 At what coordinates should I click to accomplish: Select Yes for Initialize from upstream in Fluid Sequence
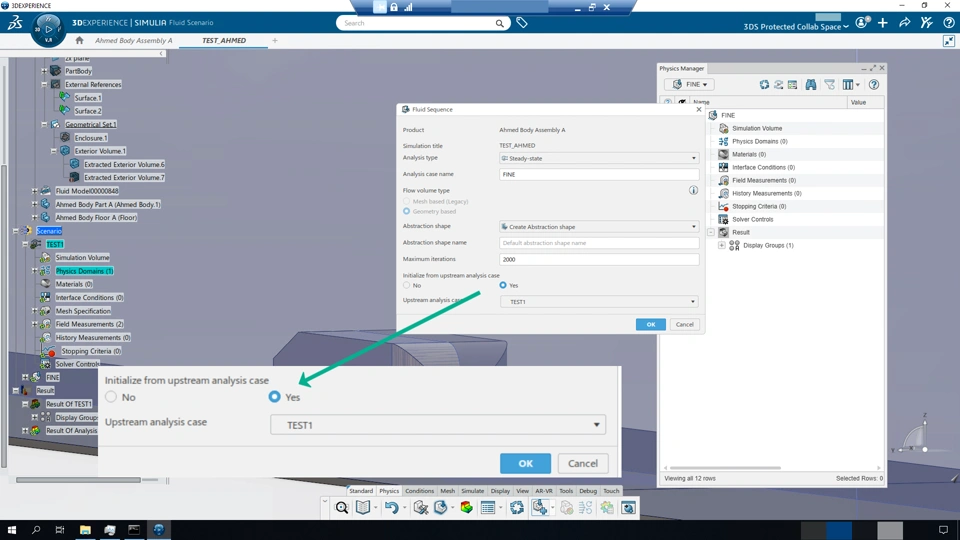click(503, 285)
